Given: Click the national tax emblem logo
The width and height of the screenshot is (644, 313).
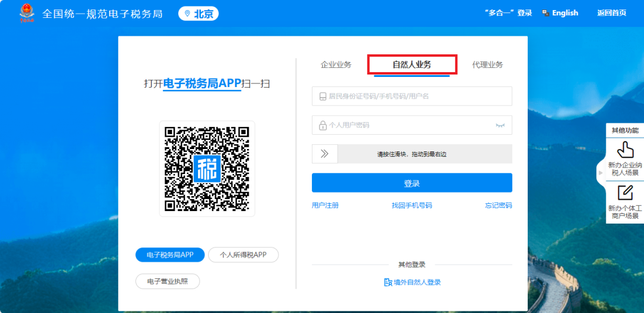Looking at the screenshot, I should coord(27,14).
